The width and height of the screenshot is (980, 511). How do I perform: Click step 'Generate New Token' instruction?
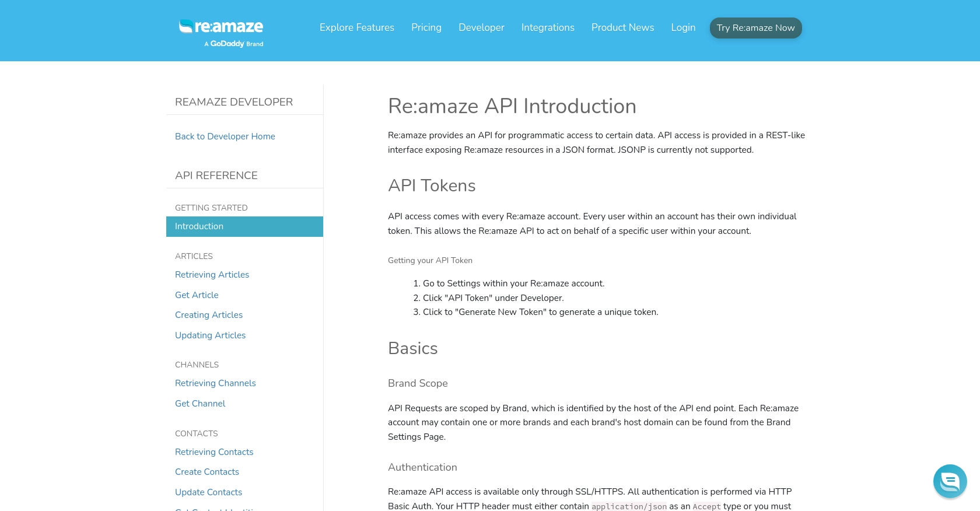pos(540,312)
